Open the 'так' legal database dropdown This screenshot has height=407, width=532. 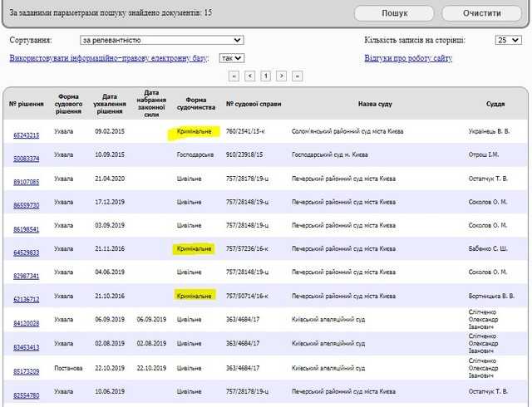(x=231, y=58)
